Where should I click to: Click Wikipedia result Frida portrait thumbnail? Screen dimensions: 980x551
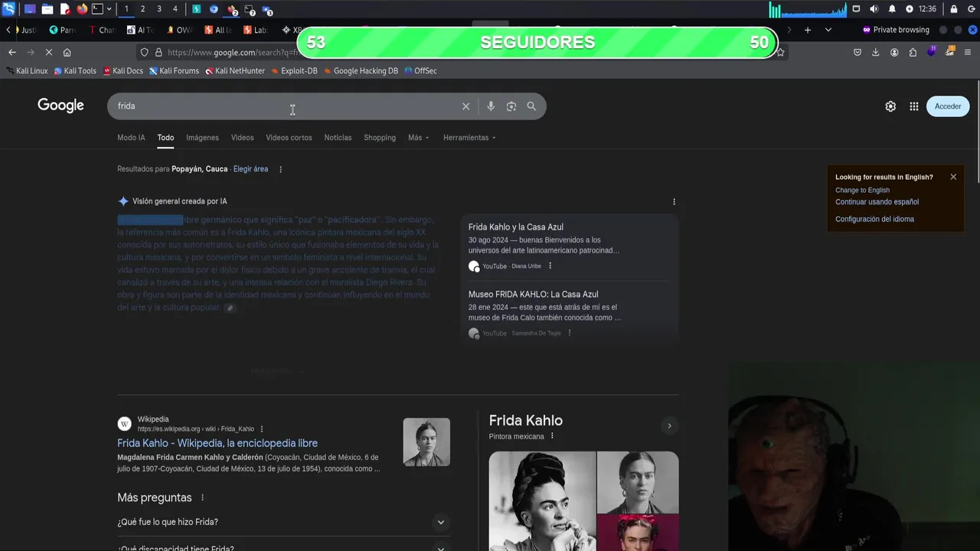point(426,442)
